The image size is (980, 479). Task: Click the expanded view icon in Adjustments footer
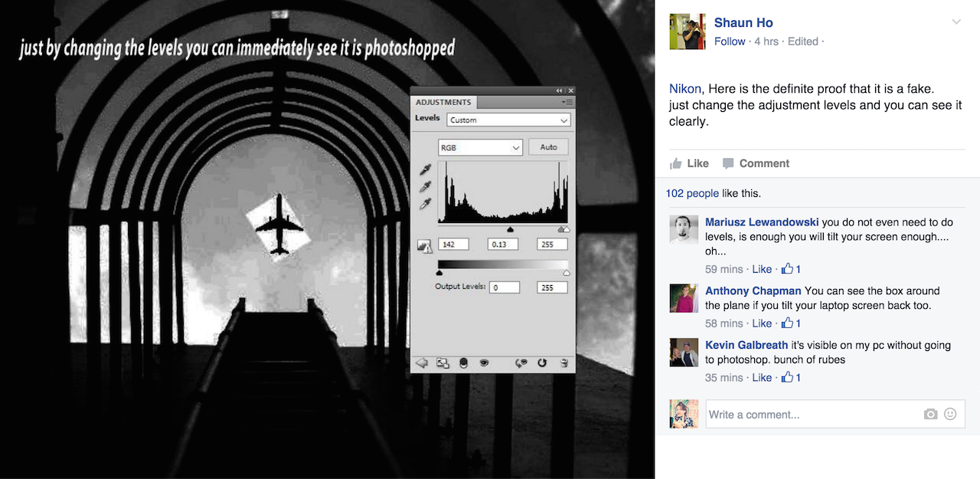click(x=443, y=363)
